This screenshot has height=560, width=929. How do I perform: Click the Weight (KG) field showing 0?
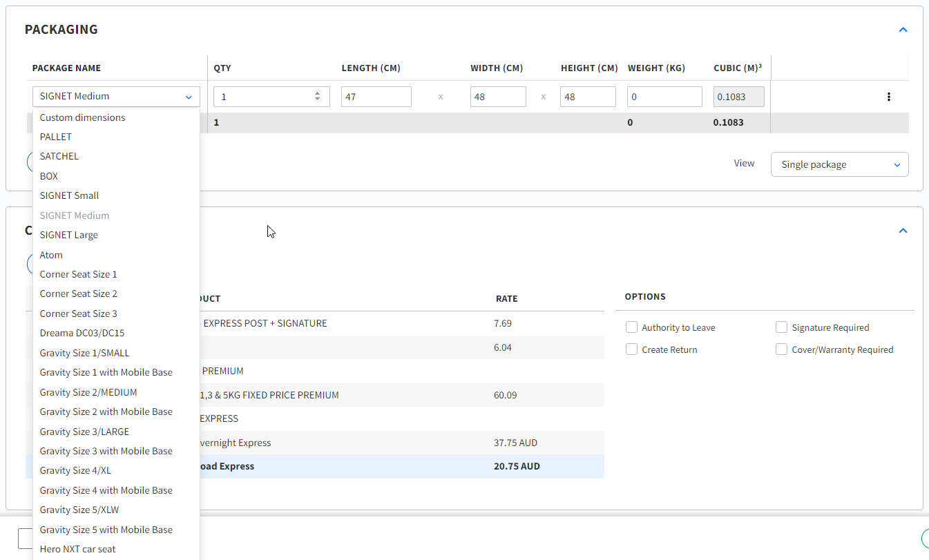pos(664,97)
